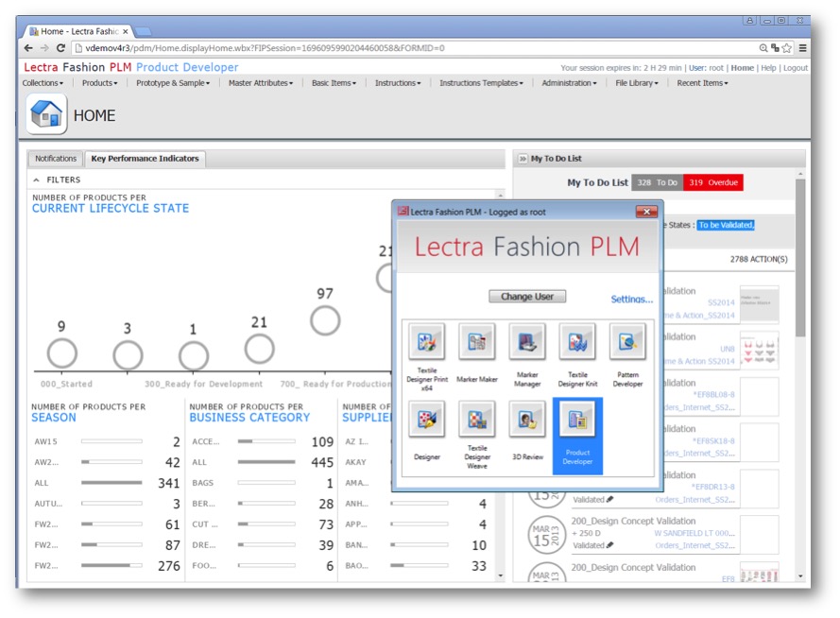The height and width of the screenshot is (618, 840).
Task: Open the Help link
Action: click(768, 68)
